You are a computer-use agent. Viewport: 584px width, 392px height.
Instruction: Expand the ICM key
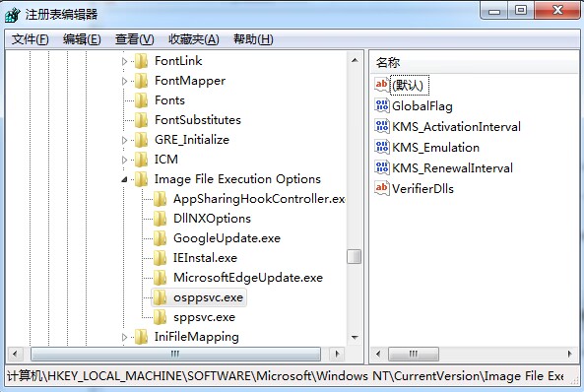tap(124, 161)
